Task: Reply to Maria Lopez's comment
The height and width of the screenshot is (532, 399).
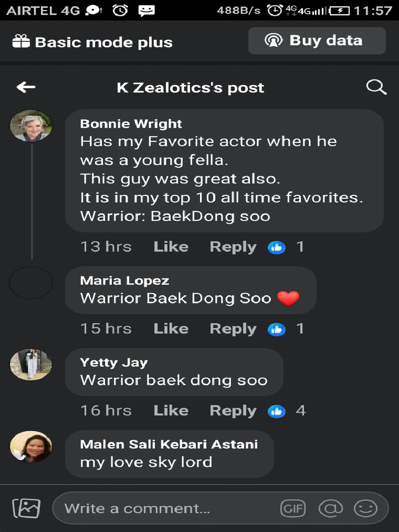Action: coord(233,329)
